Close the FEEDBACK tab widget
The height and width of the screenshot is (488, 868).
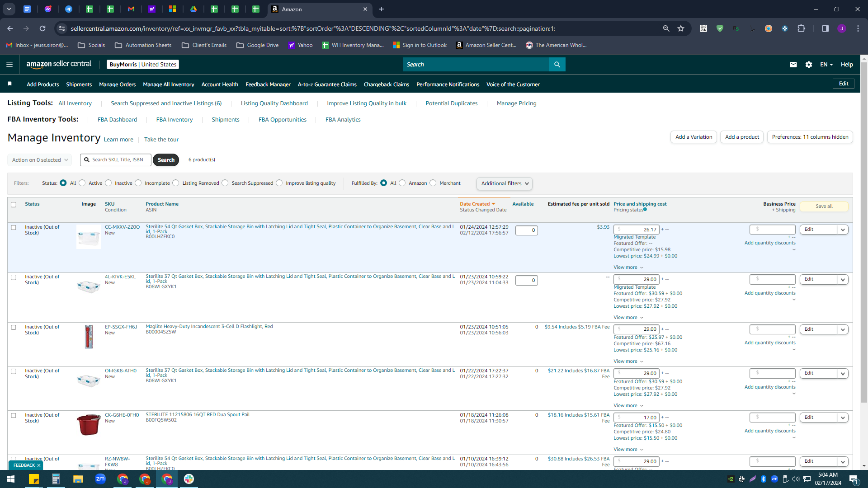click(39, 465)
